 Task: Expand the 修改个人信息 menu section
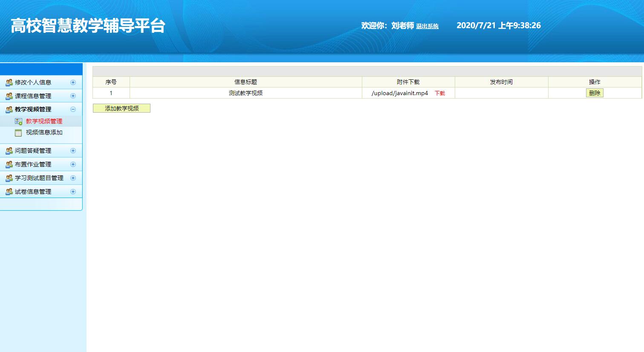pyautogui.click(x=74, y=82)
